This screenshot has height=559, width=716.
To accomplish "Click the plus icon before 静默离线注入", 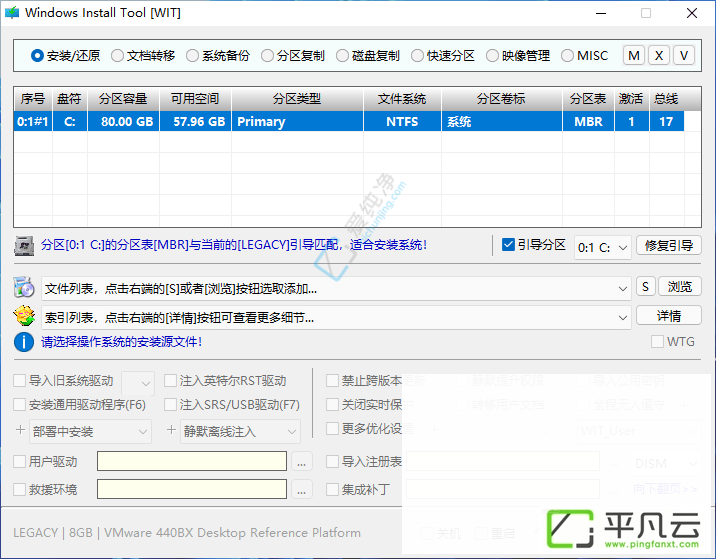I will click(171, 430).
